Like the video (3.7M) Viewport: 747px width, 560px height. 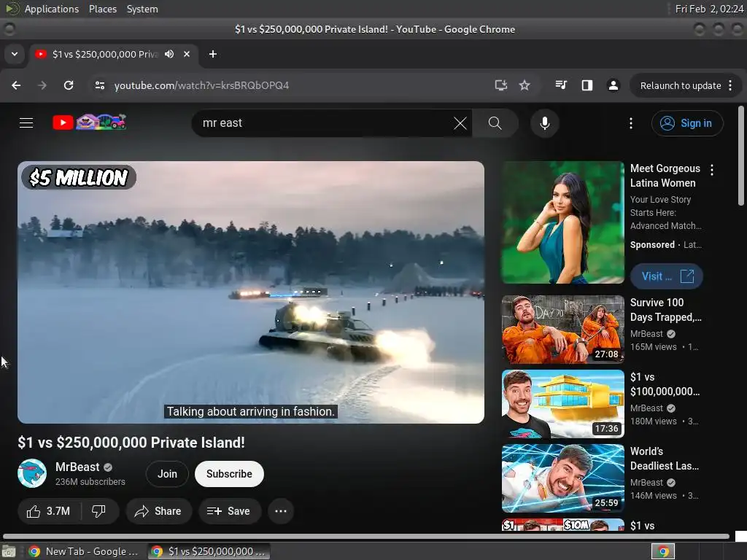coord(49,511)
